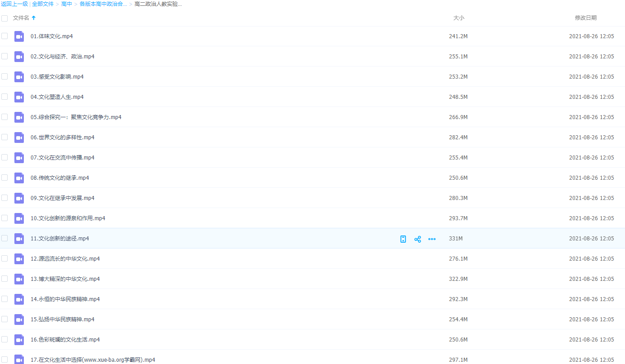Open file 10.文化创新的源泉和作用.mp4
The height and width of the screenshot is (364, 625).
[x=67, y=218]
